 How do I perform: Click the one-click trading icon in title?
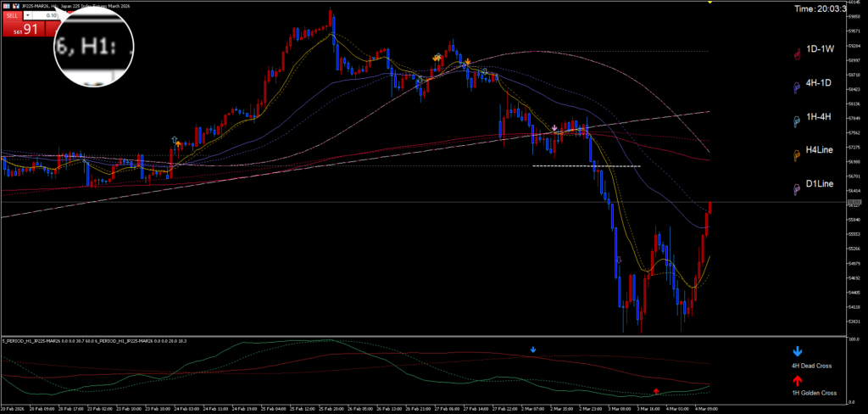point(15,6)
